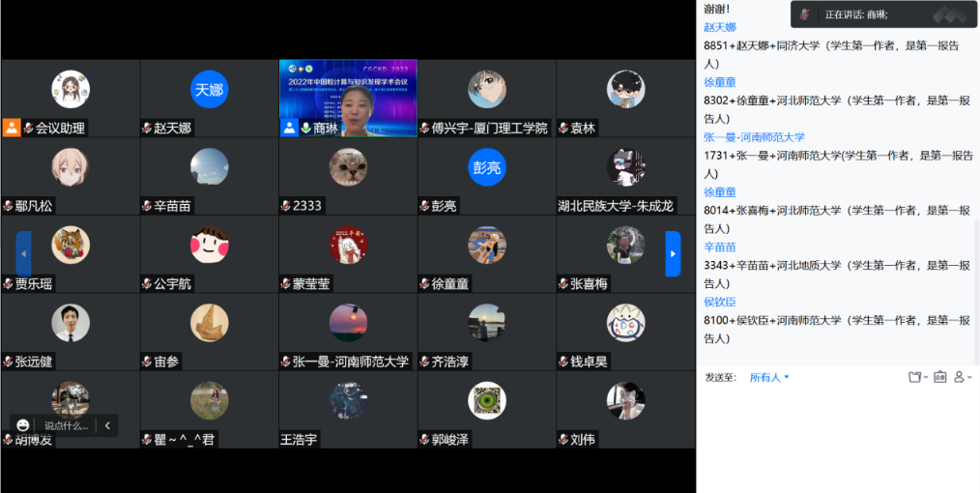Click the muted mic icon of 彭亮
The height and width of the screenshot is (493, 980).
(424, 206)
